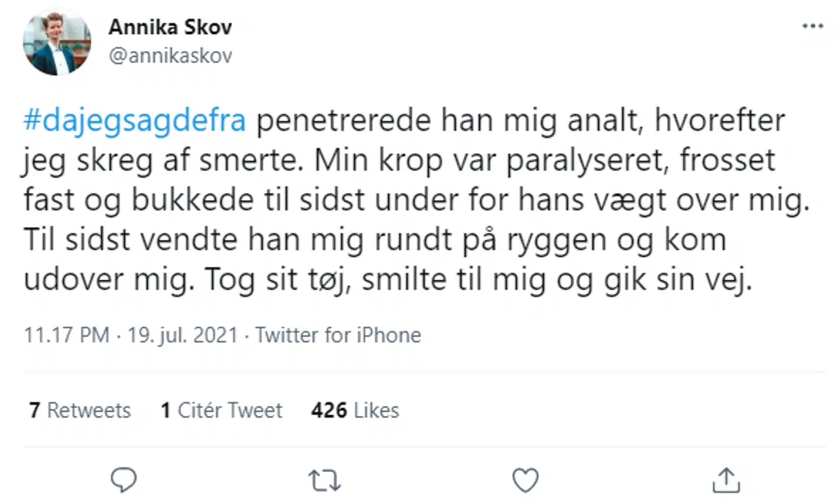Open the three-dot more options menu
The height and width of the screenshot is (504, 839).
tap(813, 26)
